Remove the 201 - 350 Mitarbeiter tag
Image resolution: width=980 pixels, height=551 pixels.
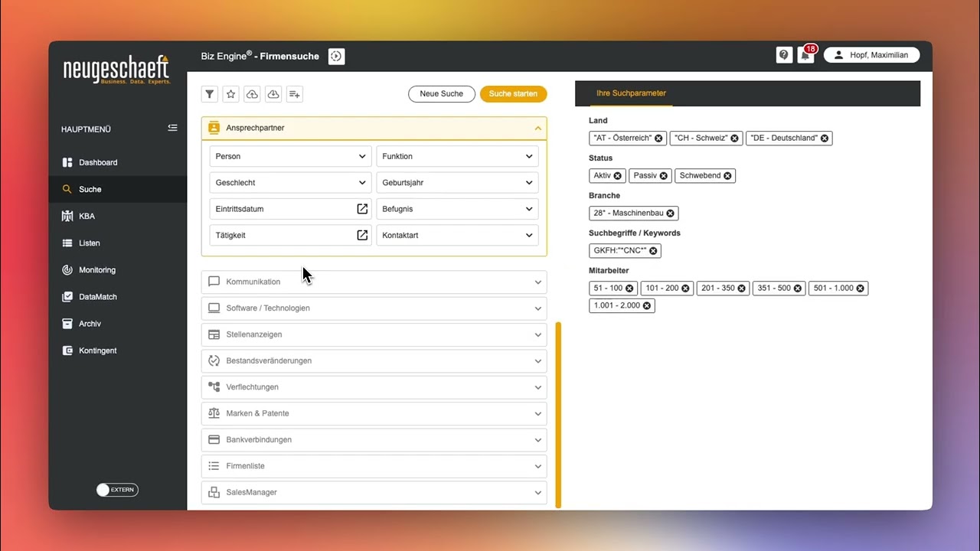(x=742, y=289)
